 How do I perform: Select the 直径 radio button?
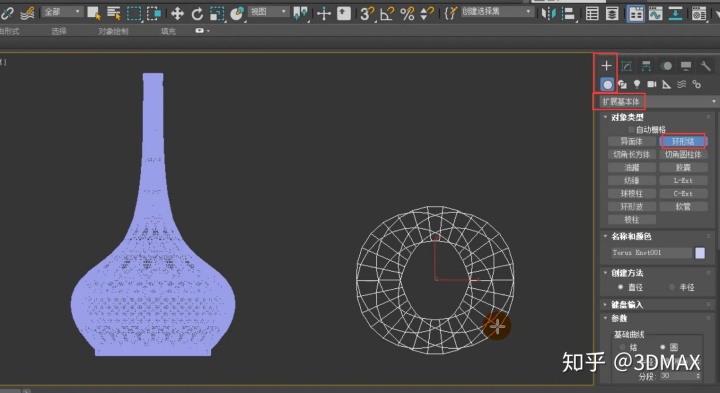click(620, 287)
